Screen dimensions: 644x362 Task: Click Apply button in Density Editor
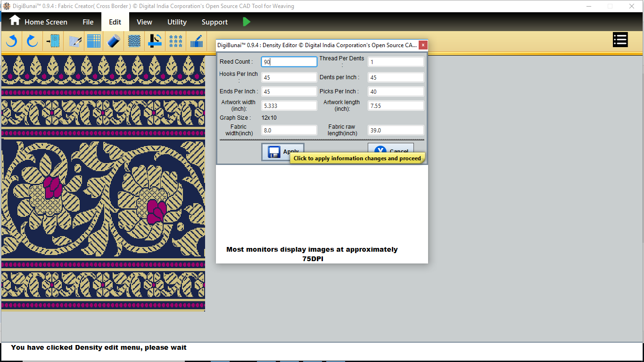pos(283,152)
